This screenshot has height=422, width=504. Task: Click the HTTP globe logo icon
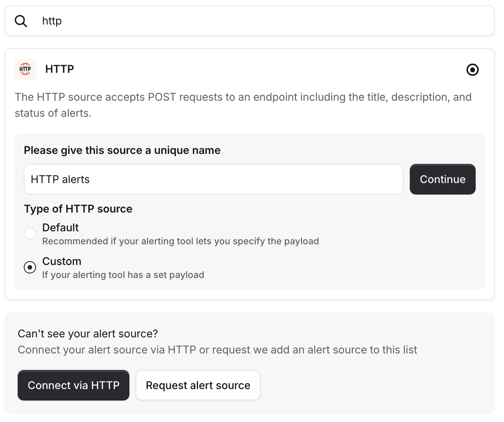25,69
